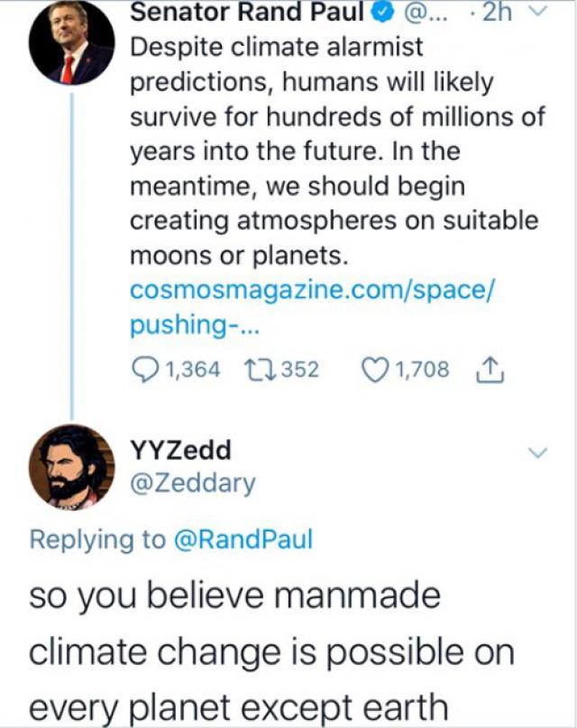This screenshot has height=728, width=577.
Task: Click the 2h timestamp
Action: coord(494,14)
